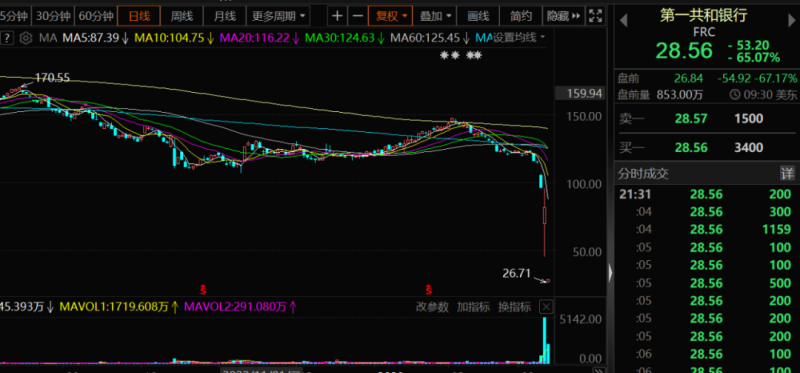Go to previous stock with left arrow

point(623,21)
